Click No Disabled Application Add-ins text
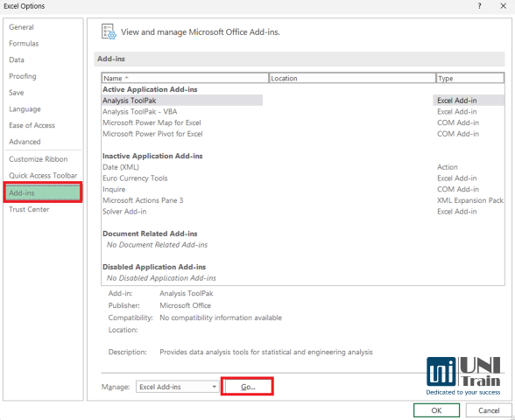This screenshot has width=515, height=420. pyautogui.click(x=161, y=278)
